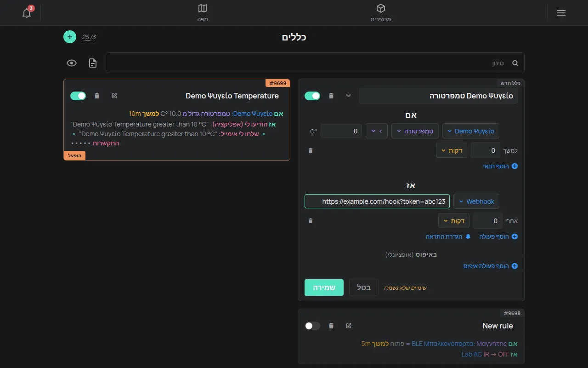Click הוסף פעולת איפוס add reset action

[491, 266]
